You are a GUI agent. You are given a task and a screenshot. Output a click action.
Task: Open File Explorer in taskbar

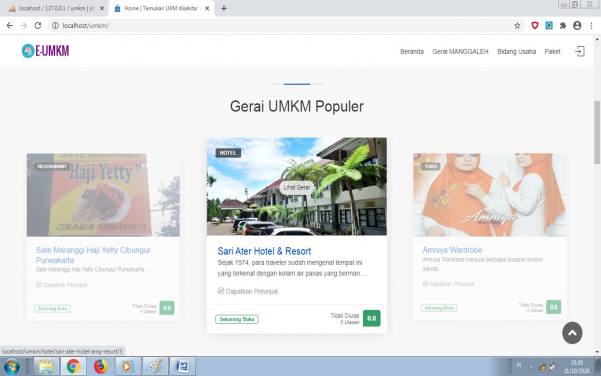(46, 367)
